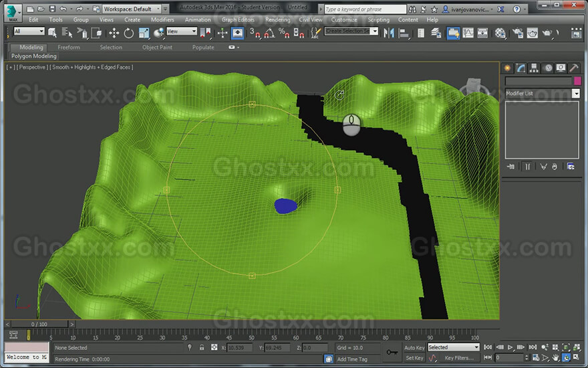Toggle the Selection Lock padlock
The height and width of the screenshot is (368, 588).
point(202,347)
